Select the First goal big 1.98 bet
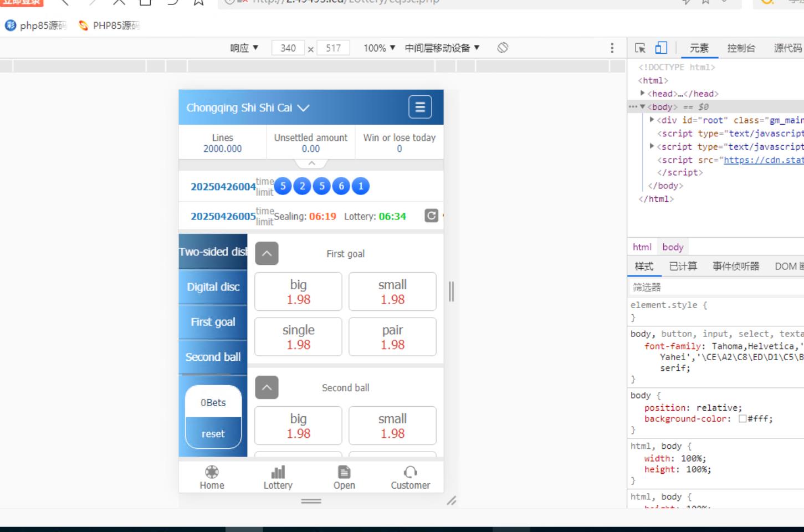The image size is (804, 532). tap(298, 291)
